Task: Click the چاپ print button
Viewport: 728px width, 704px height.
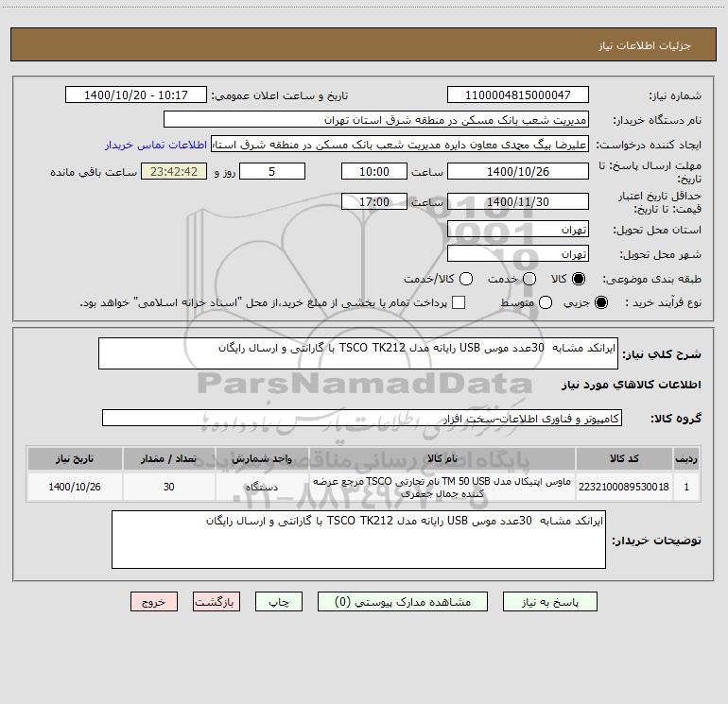Action: tap(279, 602)
